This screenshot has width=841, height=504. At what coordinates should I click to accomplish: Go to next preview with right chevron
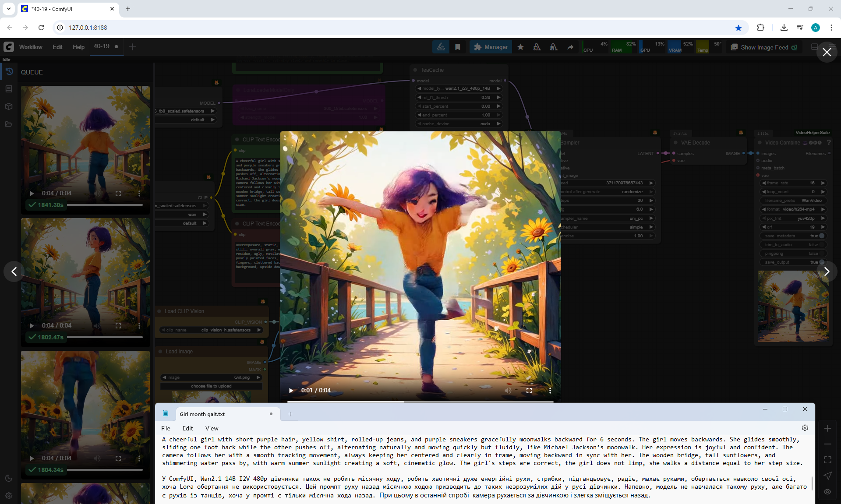click(827, 272)
